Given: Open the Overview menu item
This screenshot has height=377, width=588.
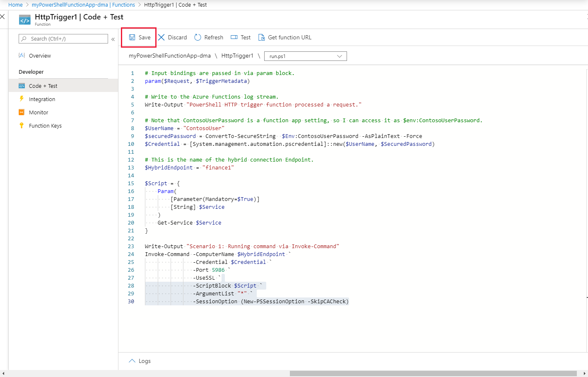Looking at the screenshot, I should coord(40,56).
